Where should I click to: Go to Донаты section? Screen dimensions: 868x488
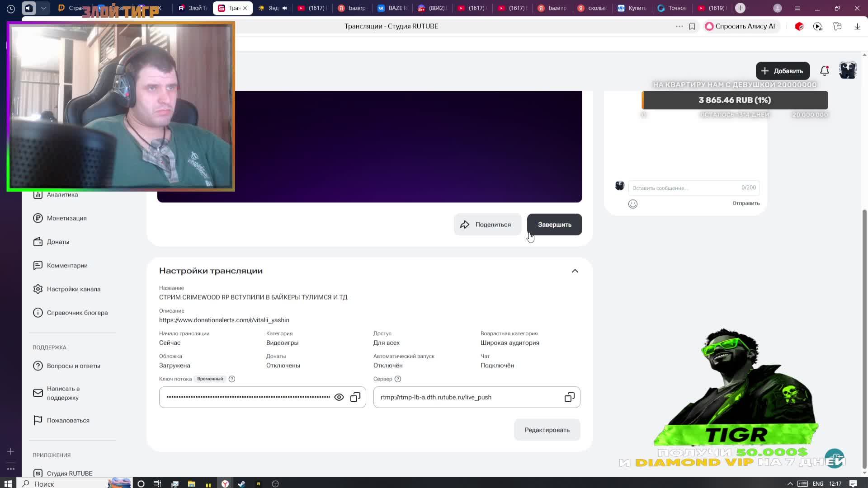point(58,242)
